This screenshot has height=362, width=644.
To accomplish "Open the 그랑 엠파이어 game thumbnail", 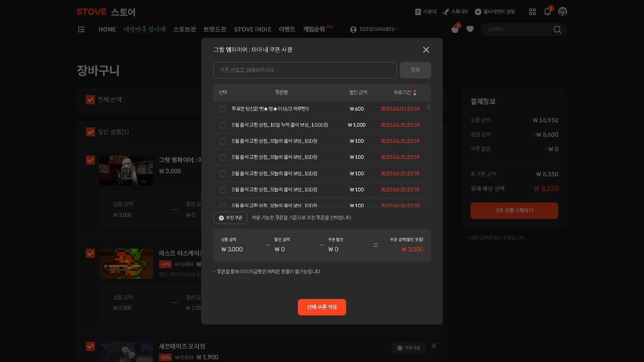I will pos(126,171).
